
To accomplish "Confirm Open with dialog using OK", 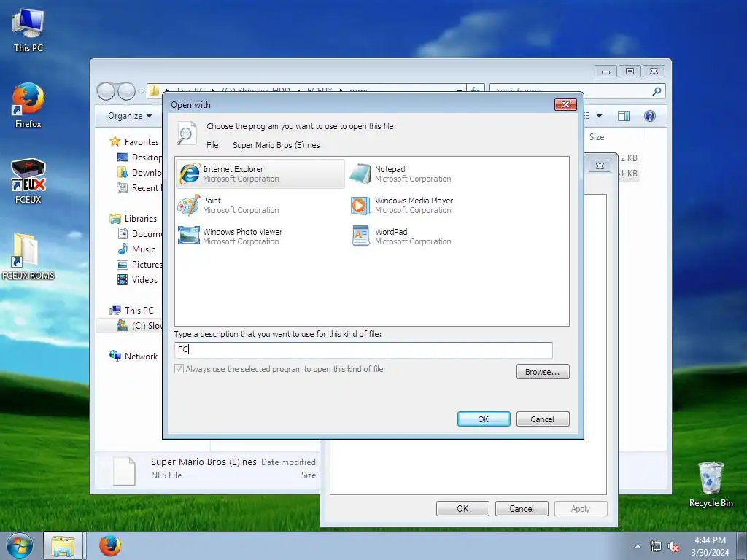I will 484,419.
